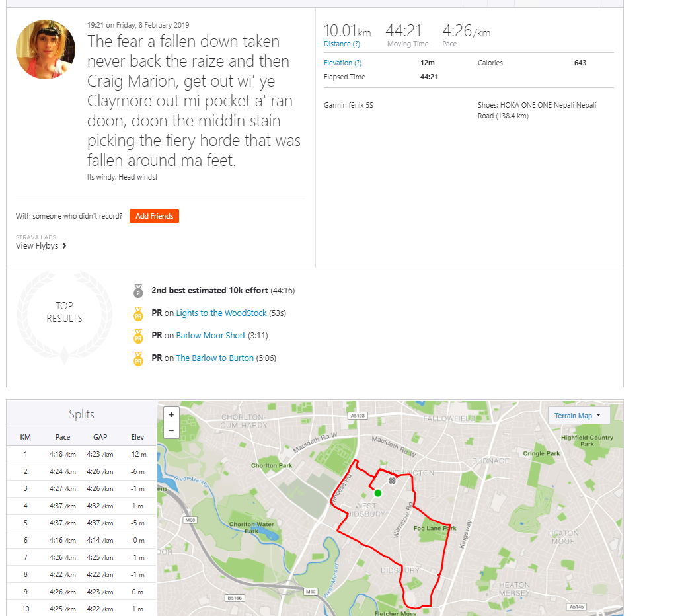The height and width of the screenshot is (616, 684).
Task: Zoom out on the route map
Action: point(171,430)
